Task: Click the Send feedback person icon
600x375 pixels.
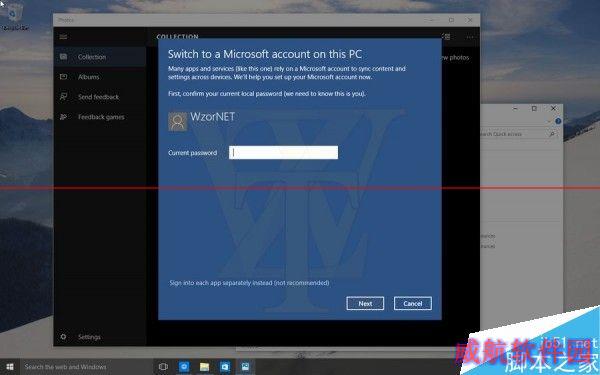Action: 64,97
